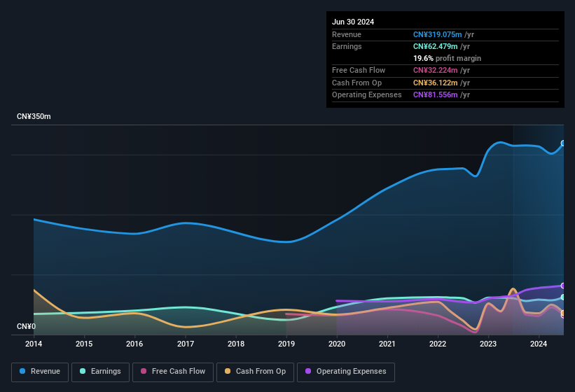Click the 2017 x-axis label
The image size is (575, 392).
click(185, 344)
